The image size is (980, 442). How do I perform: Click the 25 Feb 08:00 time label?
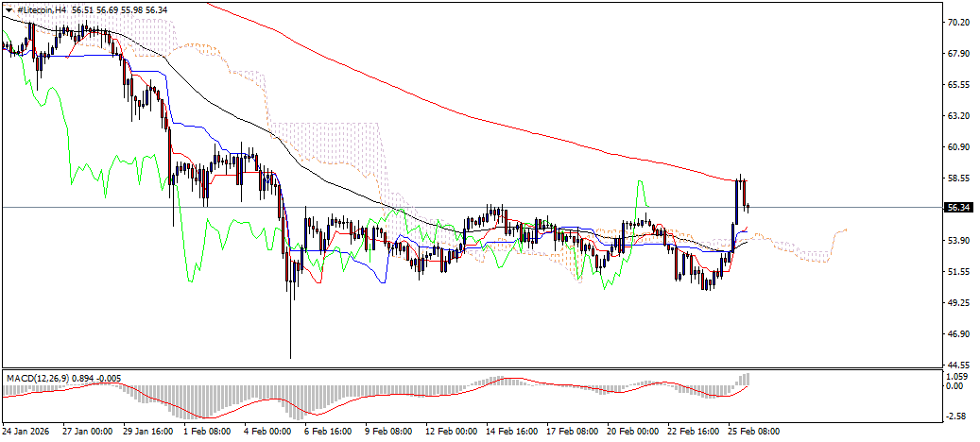point(755,432)
